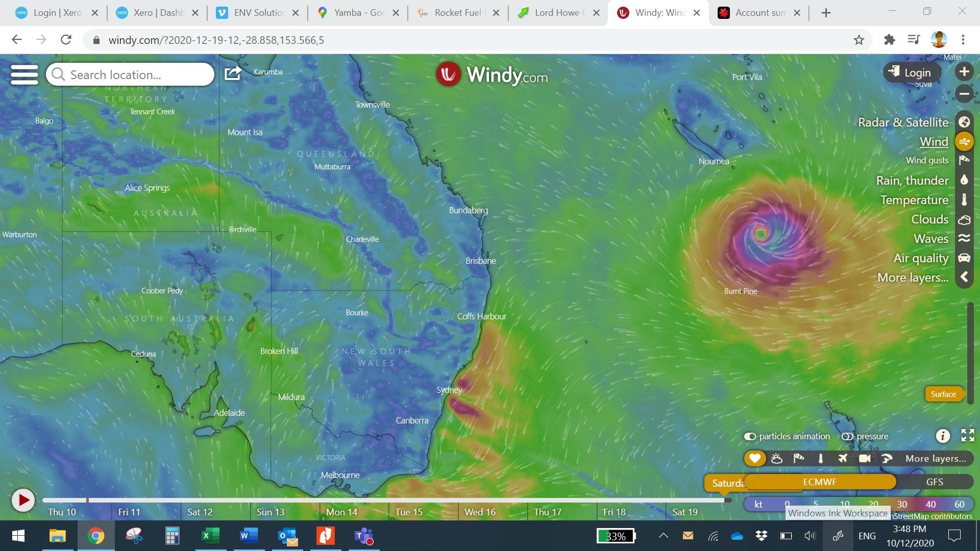
Task: Enter fullscreen map mode
Action: [x=967, y=435]
